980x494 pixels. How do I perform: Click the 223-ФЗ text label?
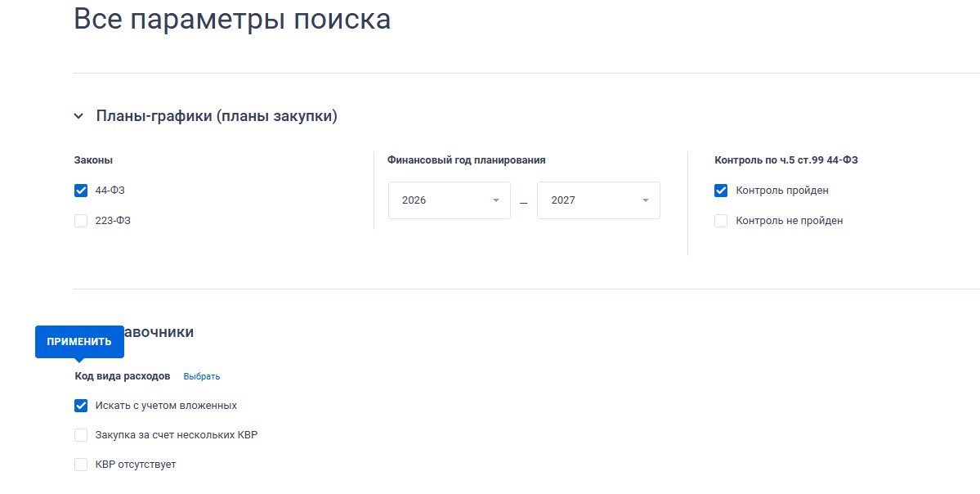coord(113,221)
